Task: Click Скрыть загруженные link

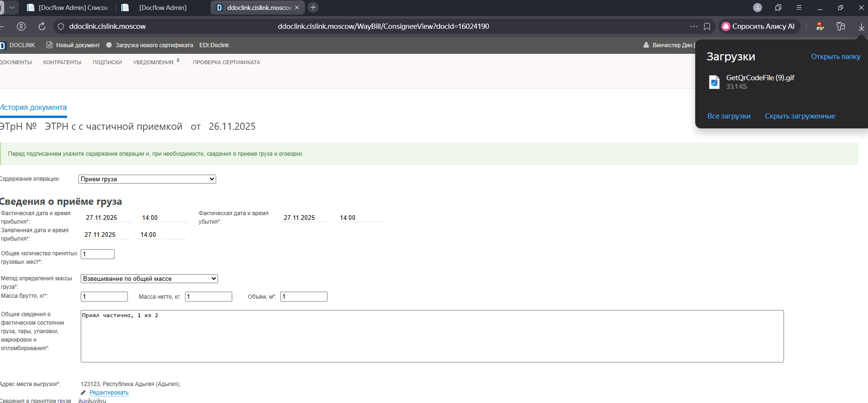Action: 800,116
